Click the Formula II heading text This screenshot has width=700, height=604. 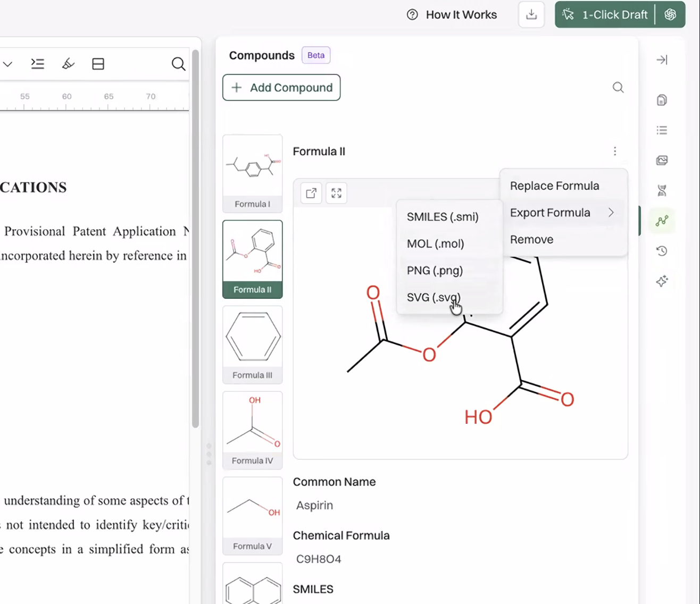click(319, 152)
